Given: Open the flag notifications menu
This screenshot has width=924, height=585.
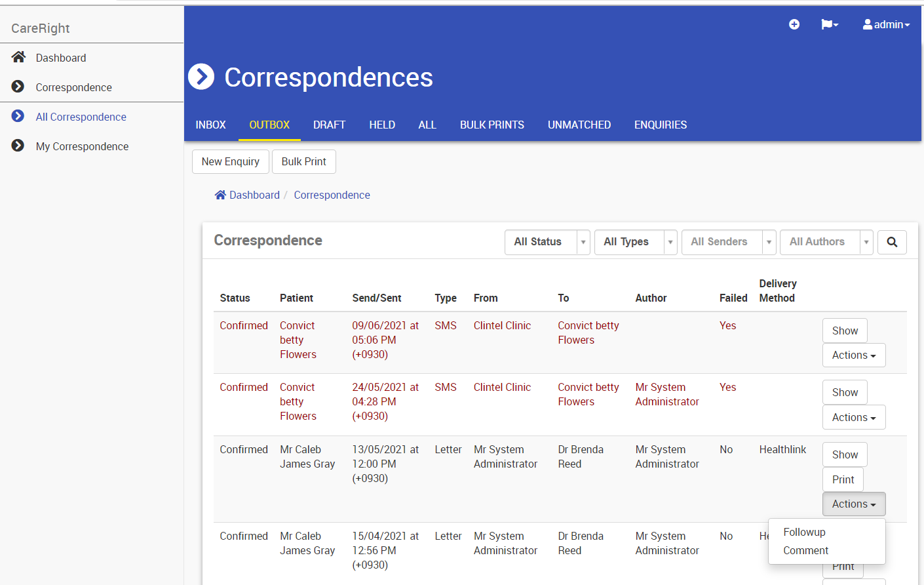Looking at the screenshot, I should [830, 24].
